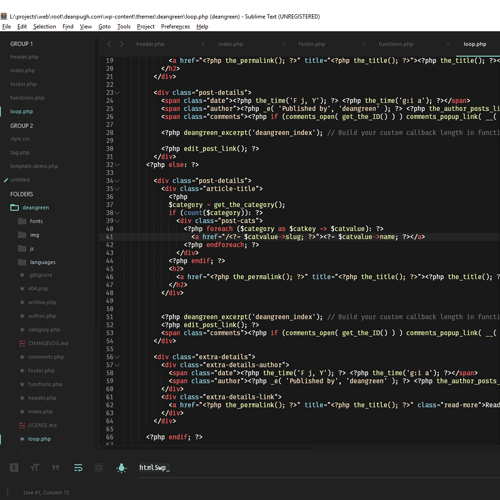500x500 pixels.
Task: Switch to the footer.php tab
Action: (312, 44)
